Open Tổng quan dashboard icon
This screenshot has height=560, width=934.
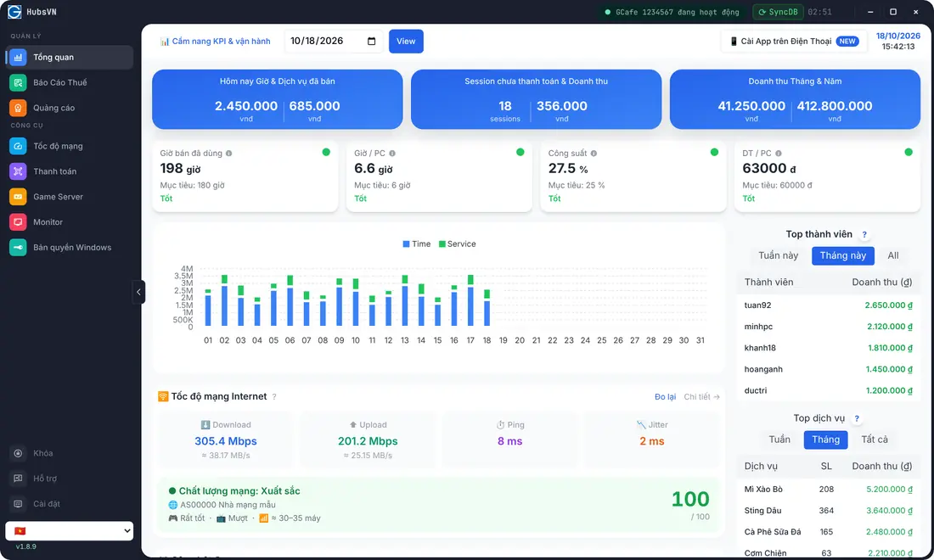18,57
